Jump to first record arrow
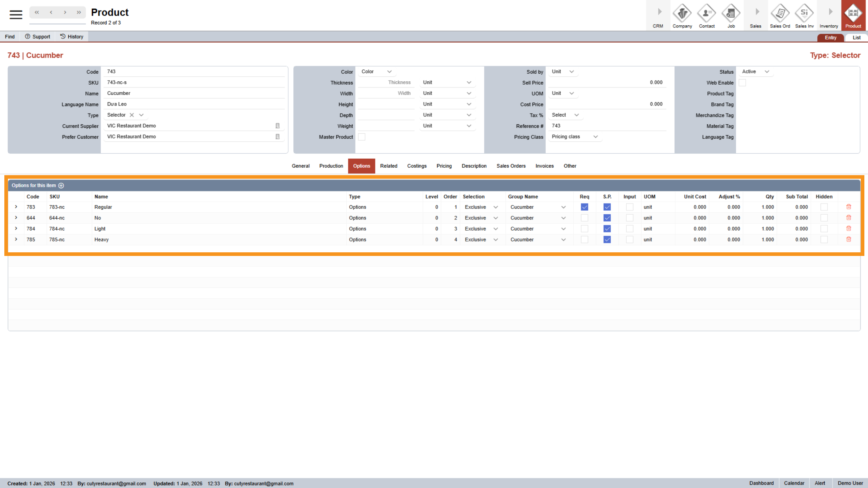The width and height of the screenshot is (868, 488). pyautogui.click(x=37, y=12)
